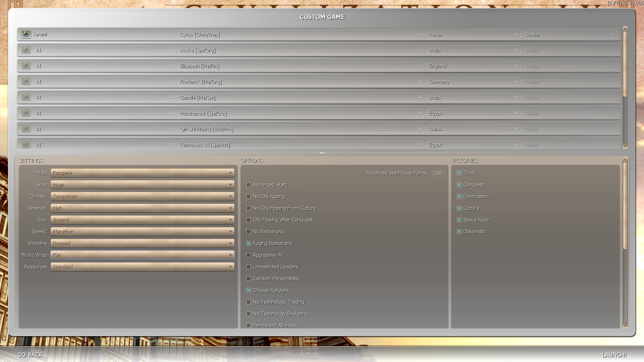Screen dimensions: 644x362
Task: Click the options panel scrollbar up arrow
Action: 625,160
